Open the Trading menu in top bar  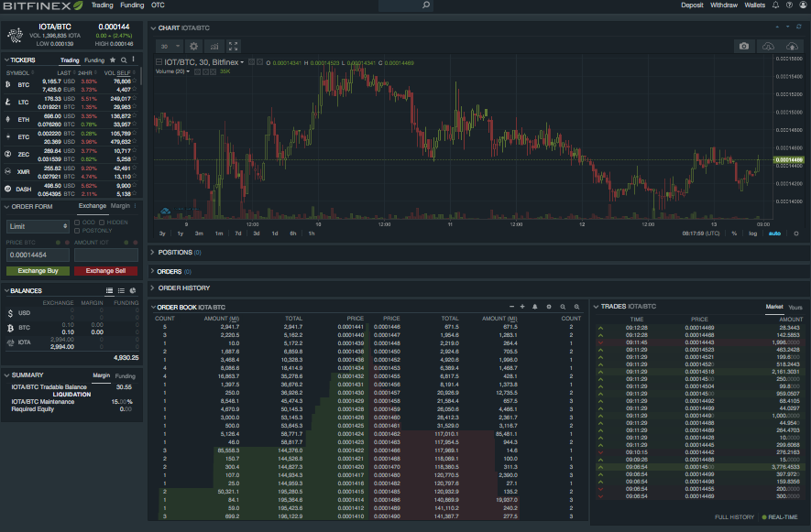click(x=102, y=5)
